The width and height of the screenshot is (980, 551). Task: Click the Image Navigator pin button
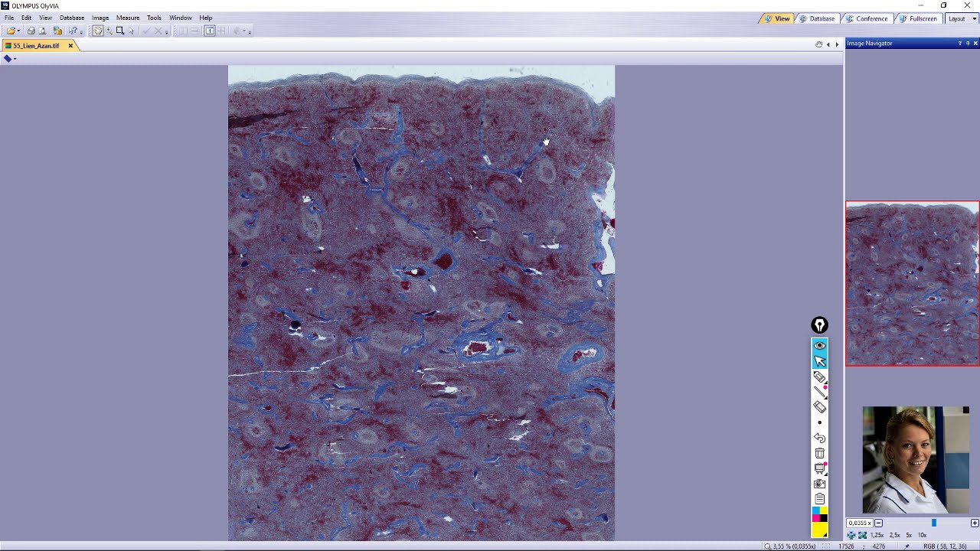click(x=968, y=44)
